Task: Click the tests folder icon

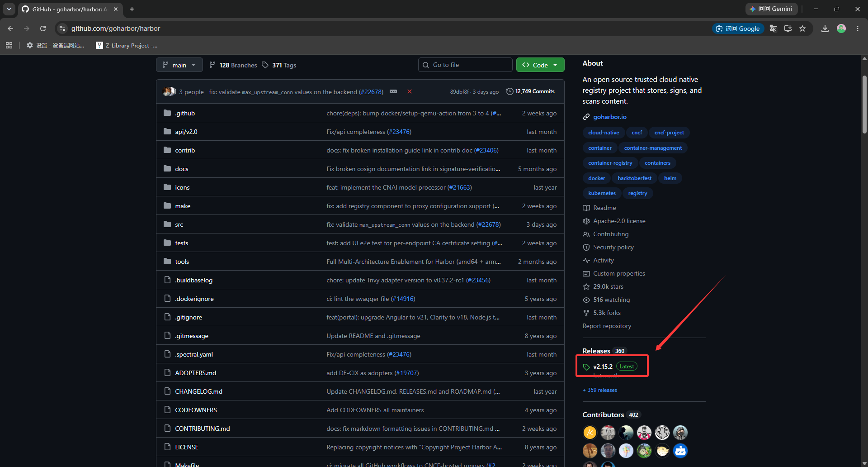Action: 167,243
